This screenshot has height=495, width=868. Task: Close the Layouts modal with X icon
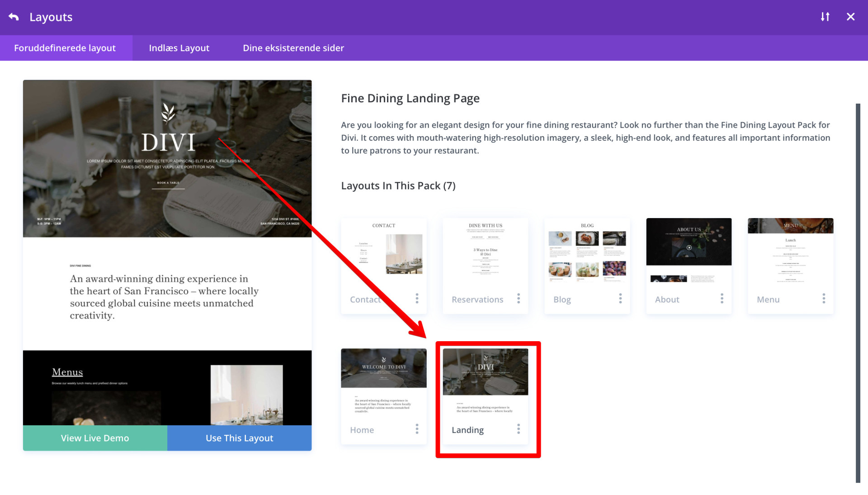click(850, 17)
